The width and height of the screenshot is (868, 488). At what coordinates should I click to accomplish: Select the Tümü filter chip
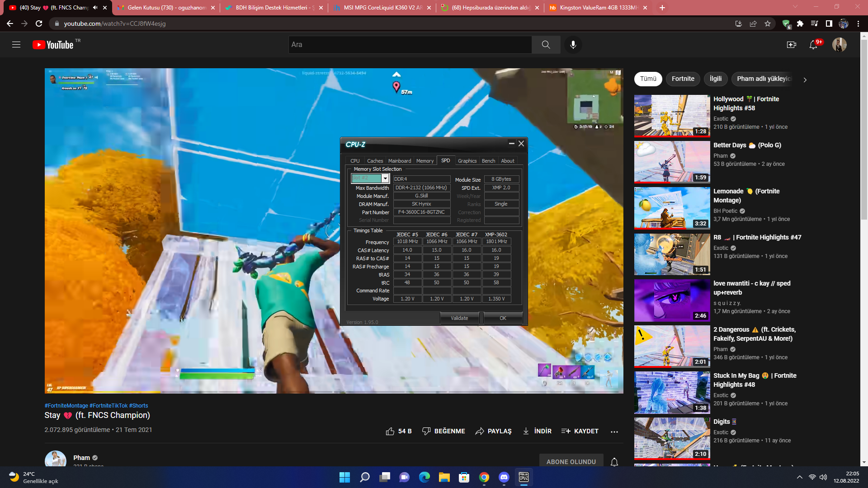648,79
